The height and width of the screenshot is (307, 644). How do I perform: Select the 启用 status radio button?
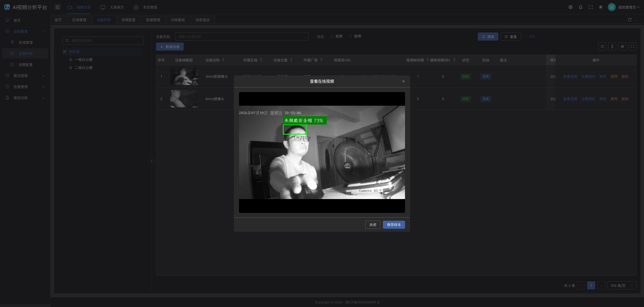[x=332, y=36]
